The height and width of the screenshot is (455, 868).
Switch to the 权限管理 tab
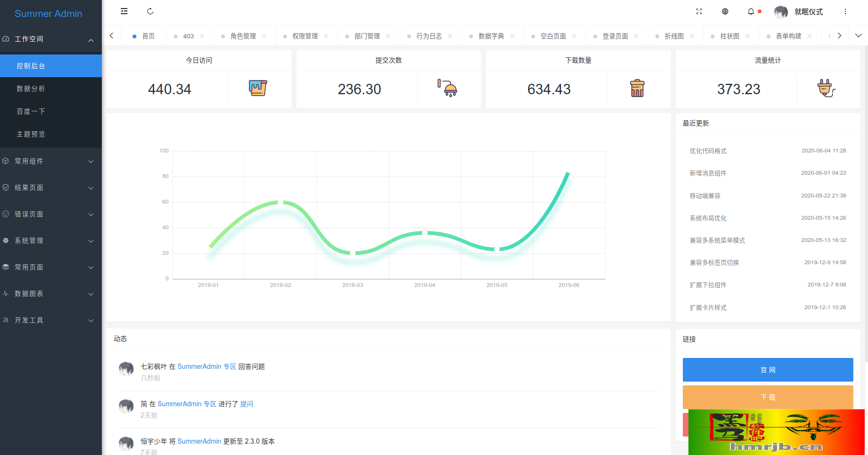pos(305,36)
